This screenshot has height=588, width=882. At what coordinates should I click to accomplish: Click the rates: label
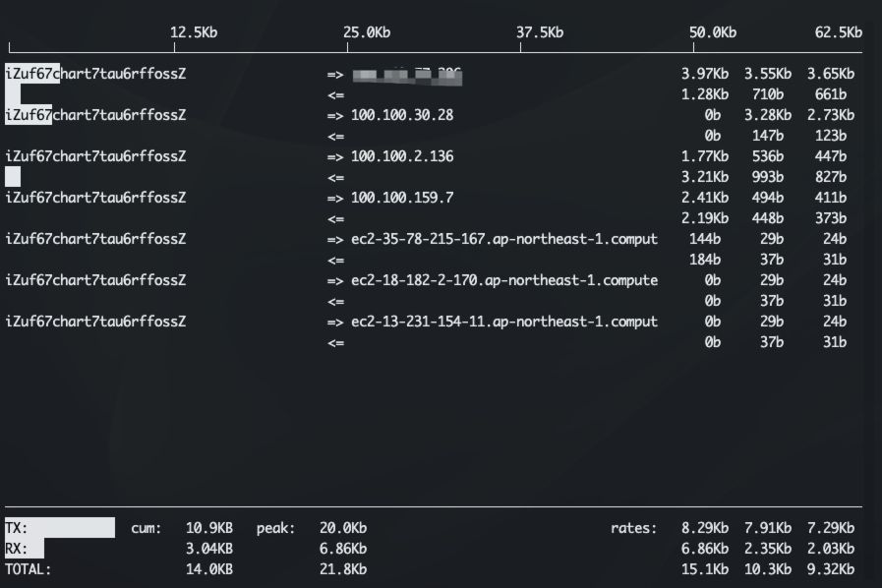tap(634, 528)
